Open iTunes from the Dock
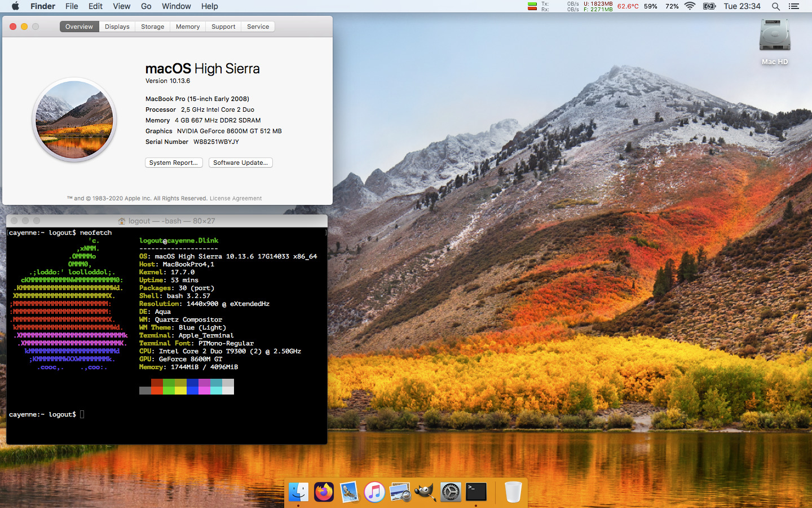The height and width of the screenshot is (508, 812). (x=374, y=492)
